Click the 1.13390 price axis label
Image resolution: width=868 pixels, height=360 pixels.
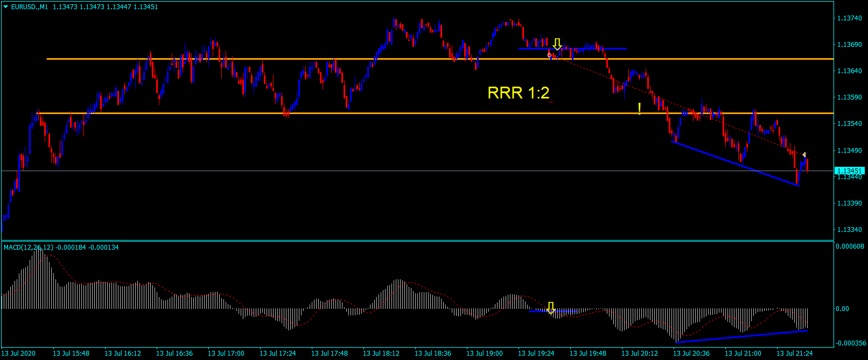pos(849,203)
